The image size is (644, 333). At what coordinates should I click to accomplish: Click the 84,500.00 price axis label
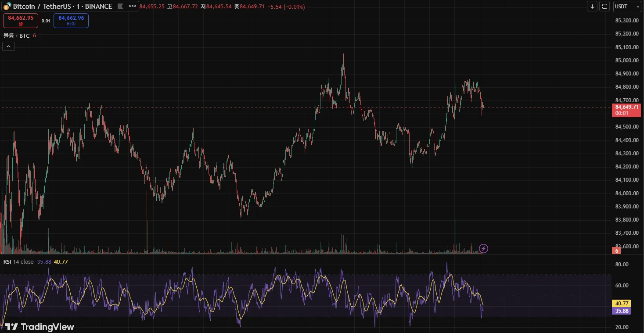[x=626, y=127]
